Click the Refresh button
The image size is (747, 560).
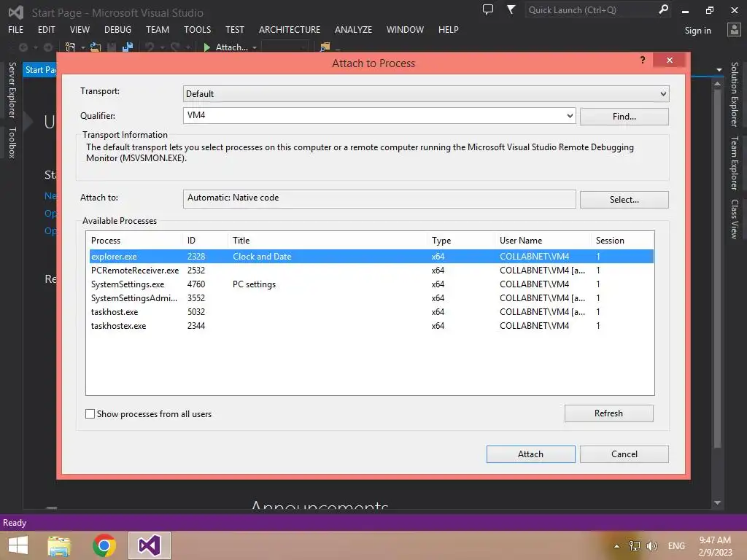tap(608, 413)
